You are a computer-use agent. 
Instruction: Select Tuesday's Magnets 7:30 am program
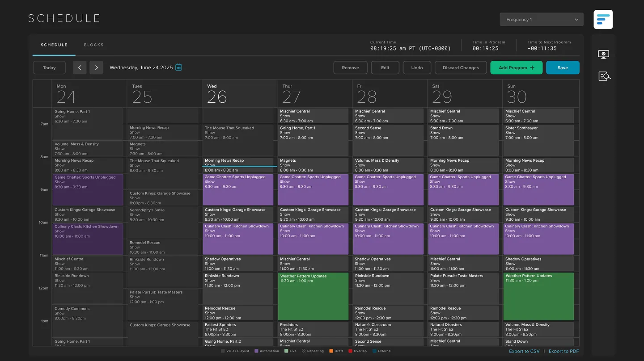tap(163, 149)
